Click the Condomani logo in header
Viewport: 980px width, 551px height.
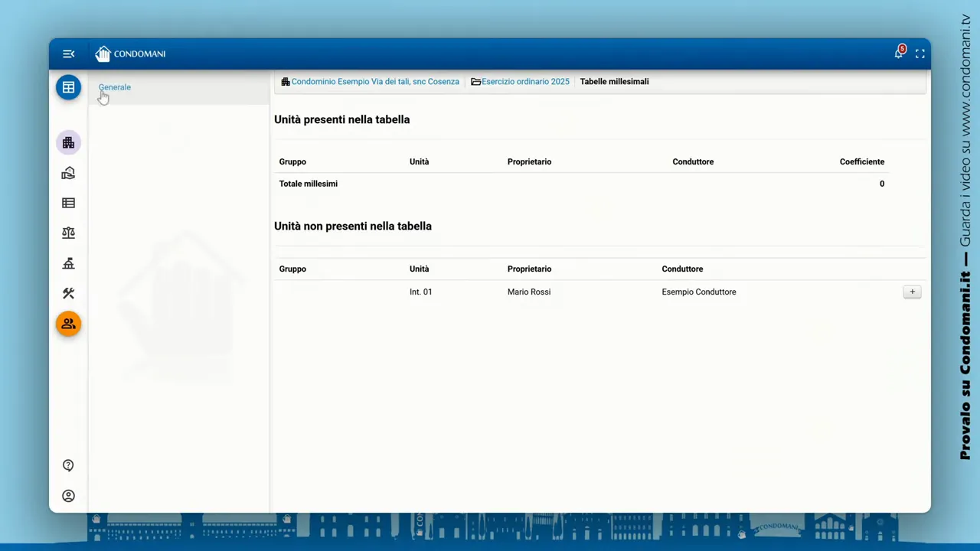[130, 54]
